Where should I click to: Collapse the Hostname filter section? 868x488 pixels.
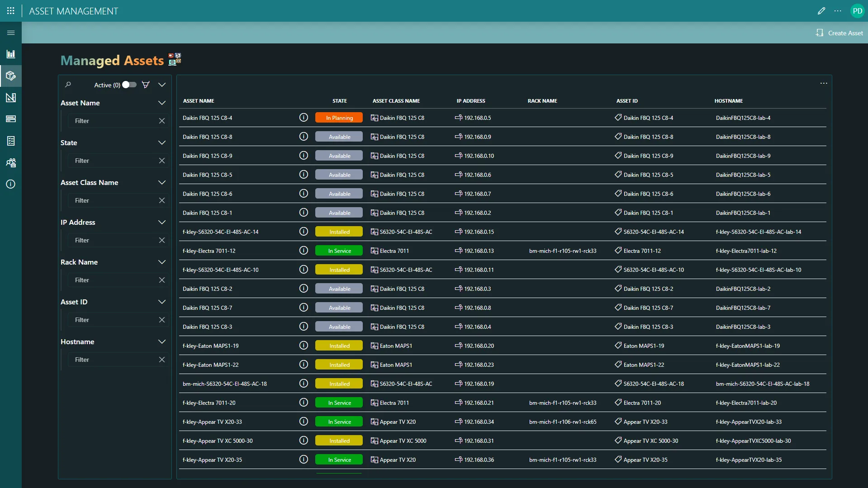pos(162,341)
